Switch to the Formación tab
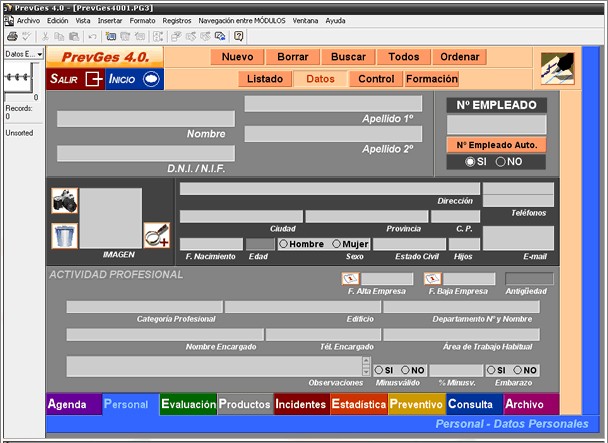The width and height of the screenshot is (608, 443). [x=432, y=79]
